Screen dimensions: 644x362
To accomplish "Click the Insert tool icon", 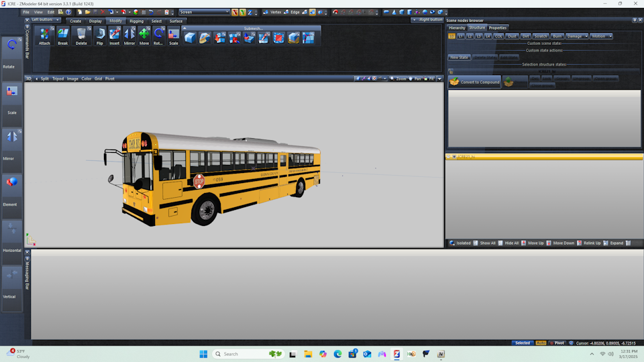I will point(115,36).
